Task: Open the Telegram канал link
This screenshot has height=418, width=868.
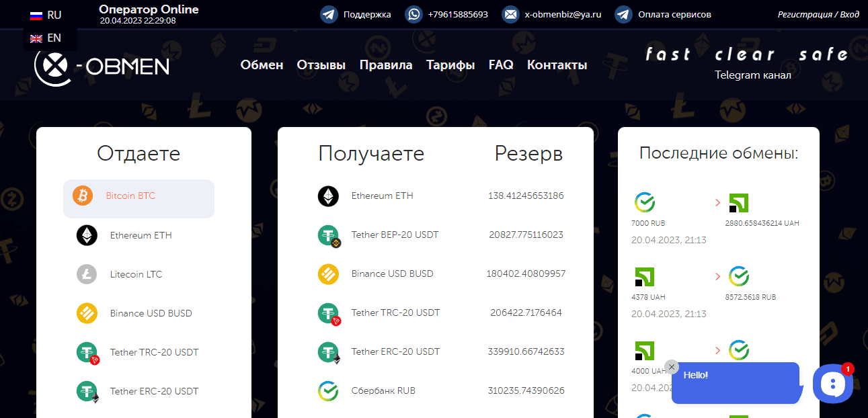Action: tap(752, 75)
